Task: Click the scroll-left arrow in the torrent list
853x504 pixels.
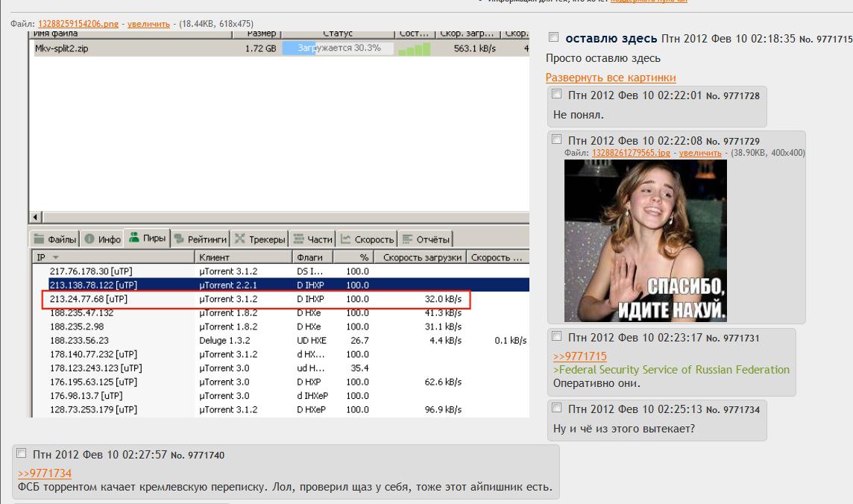Action: [35, 218]
